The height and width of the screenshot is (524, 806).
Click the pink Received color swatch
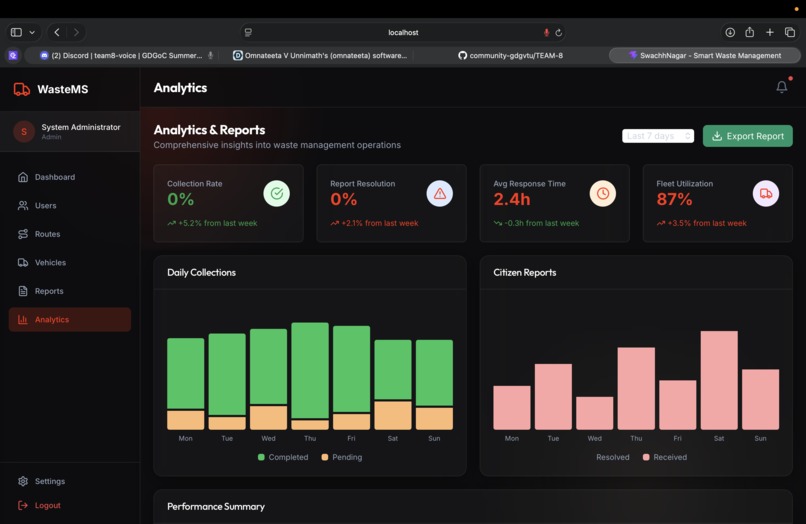(x=646, y=457)
